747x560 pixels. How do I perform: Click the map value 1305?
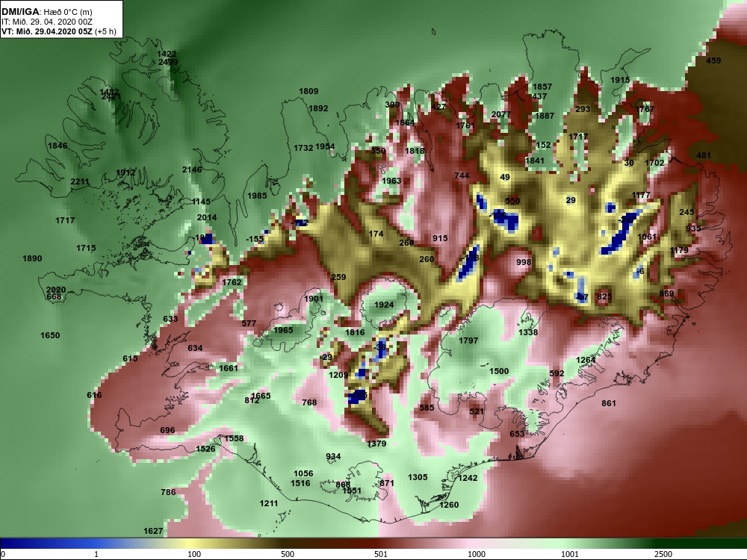pos(418,477)
